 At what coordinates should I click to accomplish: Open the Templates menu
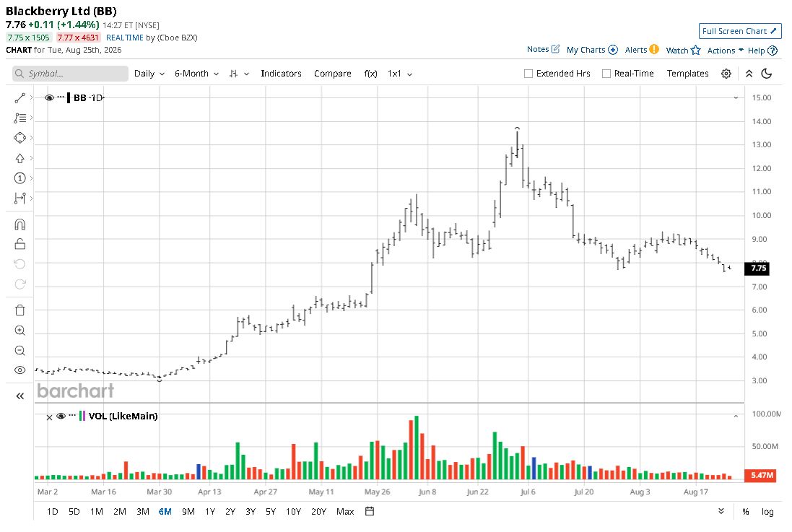click(687, 74)
